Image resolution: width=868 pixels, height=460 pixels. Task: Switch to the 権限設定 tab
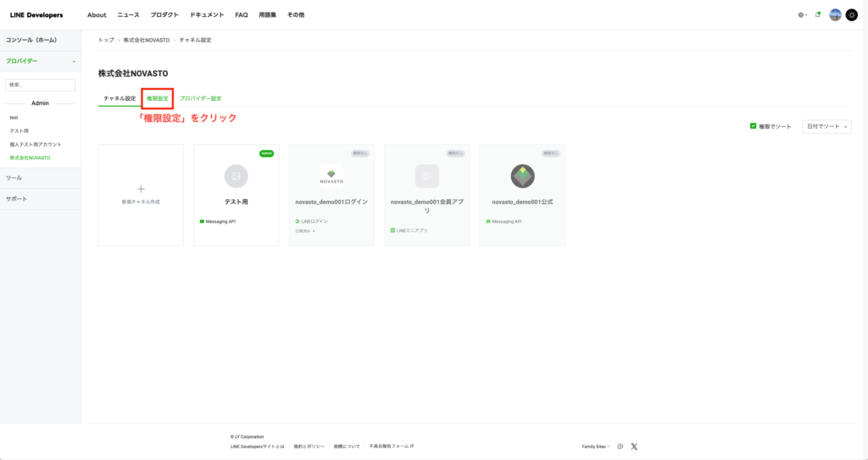click(158, 98)
